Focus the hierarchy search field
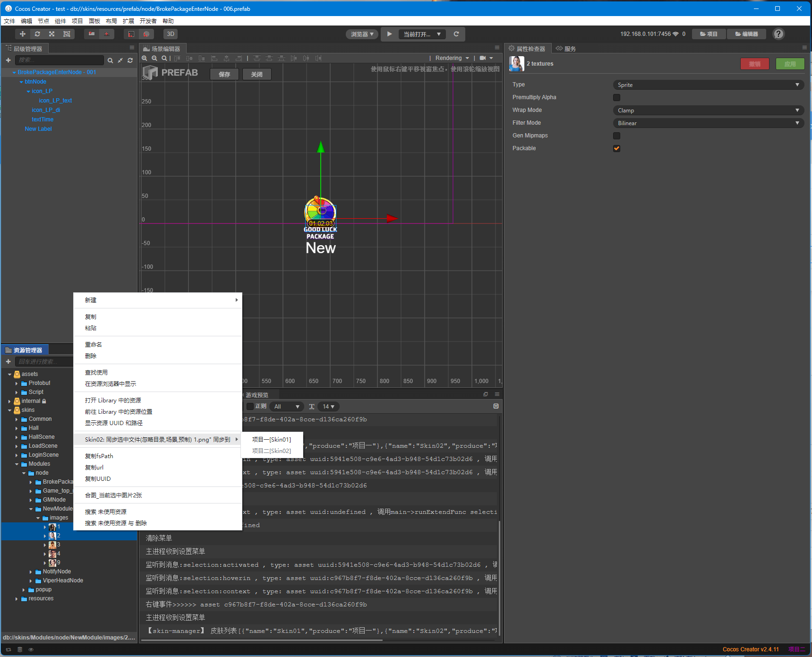The width and height of the screenshot is (812, 657). (x=60, y=60)
